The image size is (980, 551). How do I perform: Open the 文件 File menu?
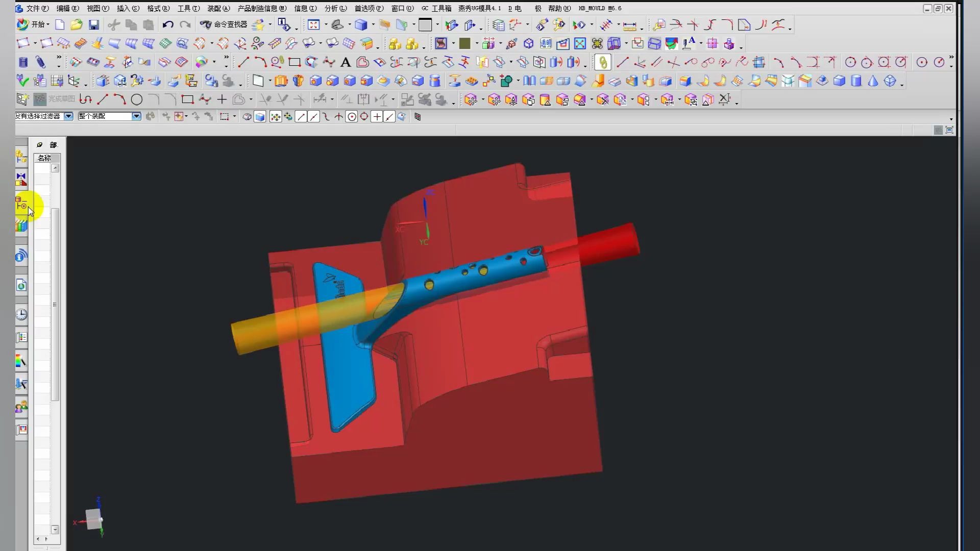[37, 8]
